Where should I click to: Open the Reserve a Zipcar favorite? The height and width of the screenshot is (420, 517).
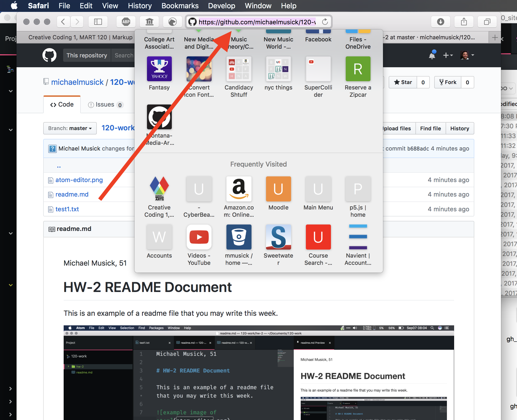[358, 77]
